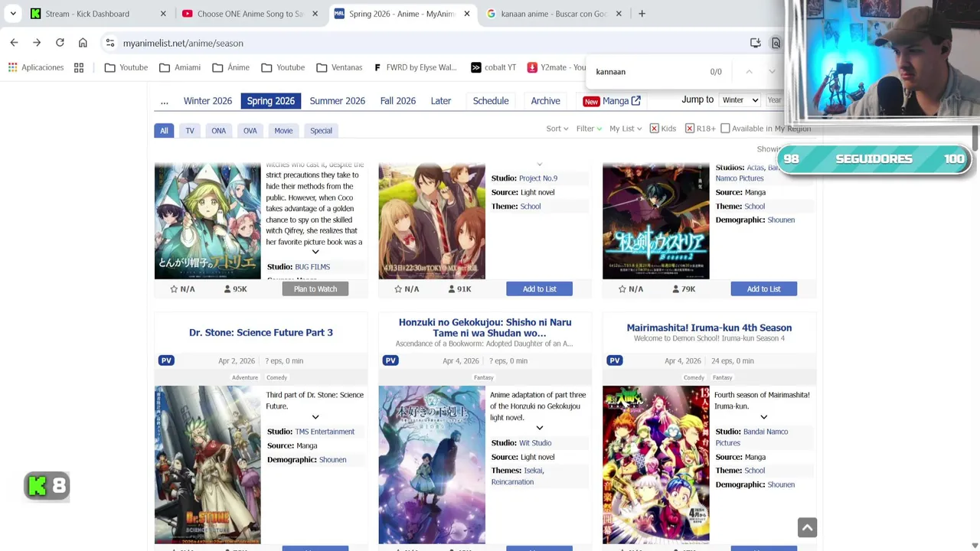The height and width of the screenshot is (551, 980).
Task: Select the Spring 2026 season tab
Action: tap(270, 101)
